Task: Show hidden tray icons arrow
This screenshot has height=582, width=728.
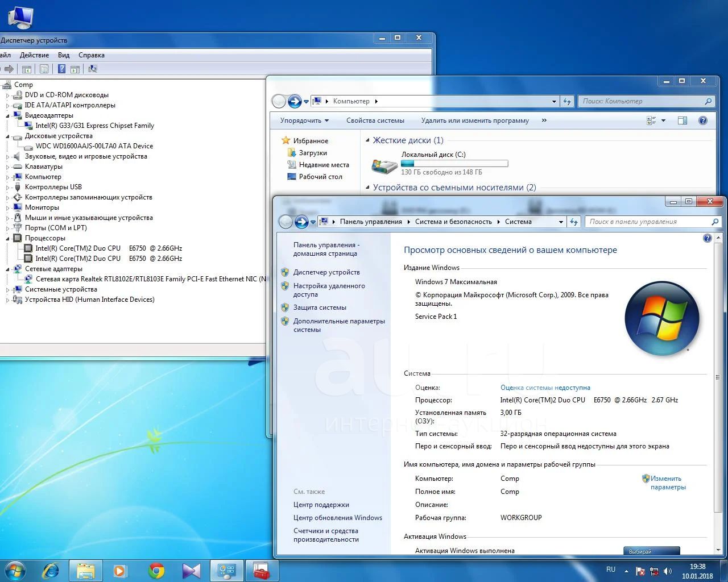Action: (627, 571)
